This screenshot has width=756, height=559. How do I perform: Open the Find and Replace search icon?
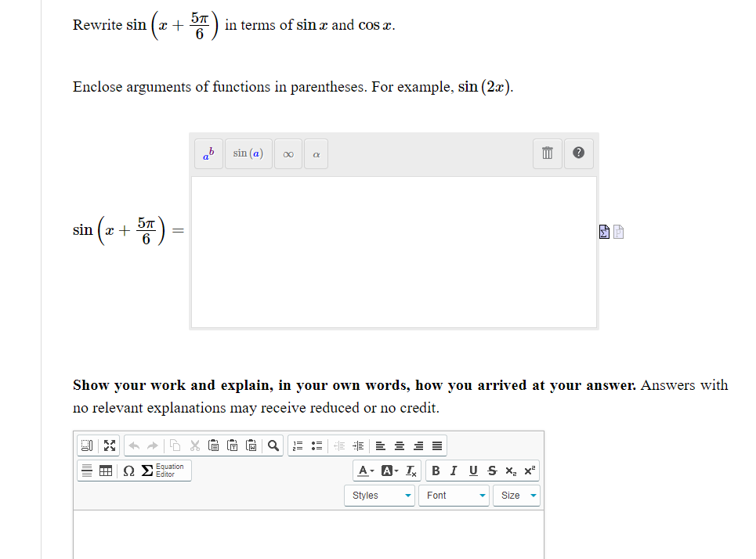point(272,445)
